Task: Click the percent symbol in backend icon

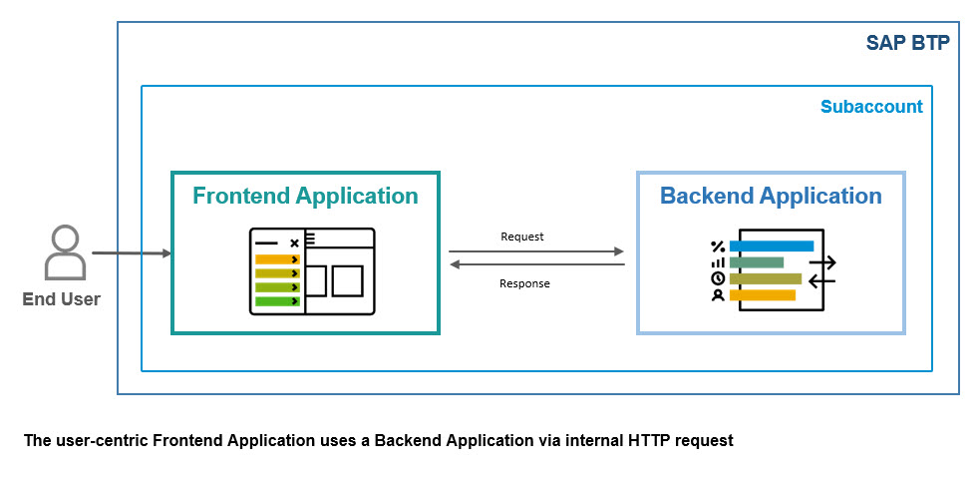Action: [x=718, y=246]
